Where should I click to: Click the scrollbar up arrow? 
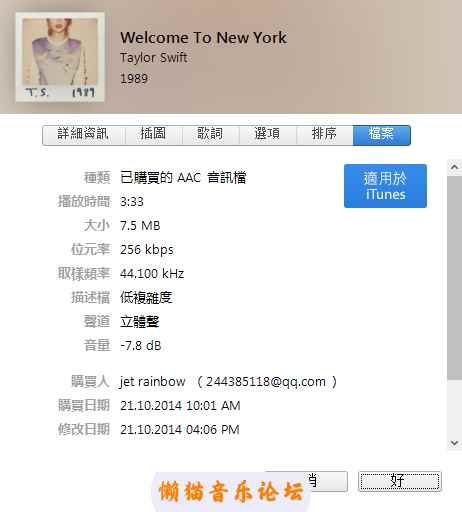tap(454, 167)
